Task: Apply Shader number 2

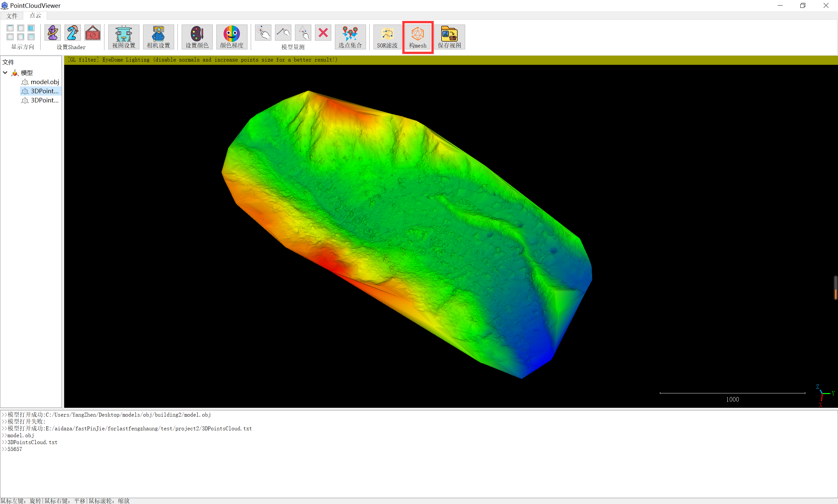Action: [72, 33]
